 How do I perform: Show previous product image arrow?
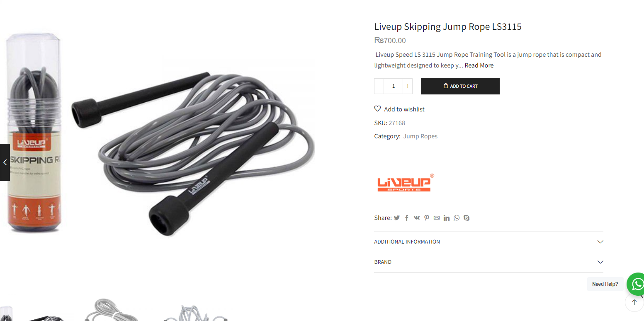(5, 162)
